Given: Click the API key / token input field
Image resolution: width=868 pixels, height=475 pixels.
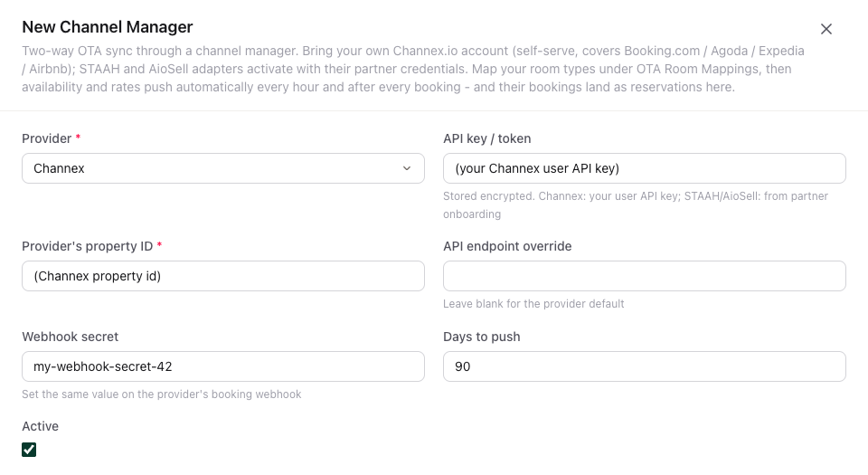Looking at the screenshot, I should [x=645, y=168].
